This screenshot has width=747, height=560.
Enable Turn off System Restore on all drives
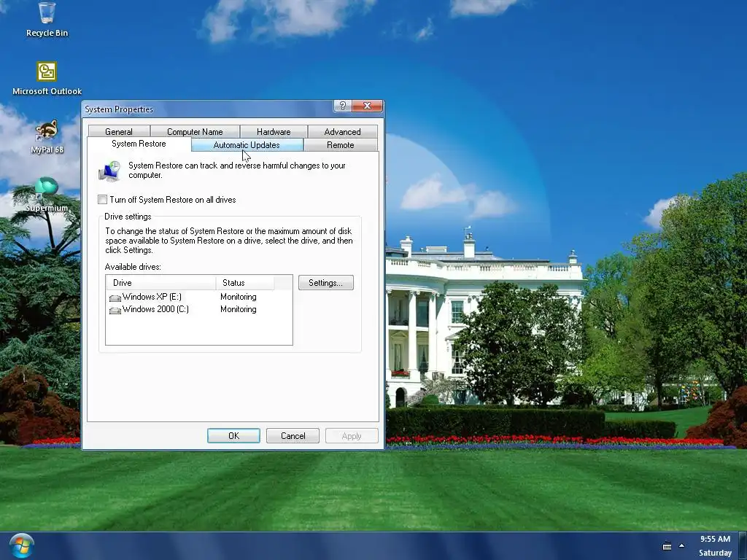[102, 200]
